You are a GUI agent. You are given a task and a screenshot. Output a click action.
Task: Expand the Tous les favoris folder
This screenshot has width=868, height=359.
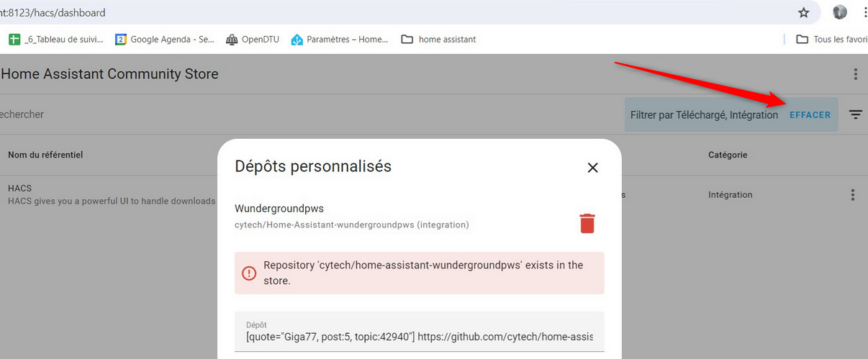pos(832,40)
